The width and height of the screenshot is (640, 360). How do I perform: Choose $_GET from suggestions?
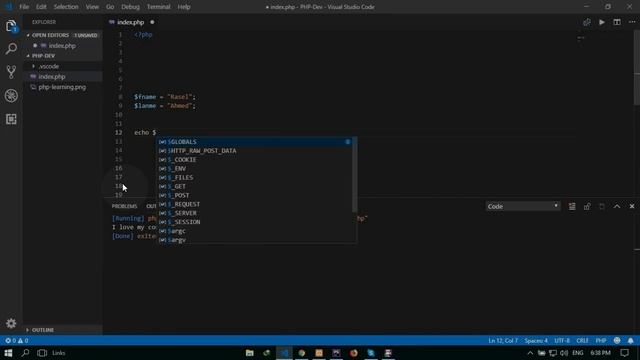255,187
